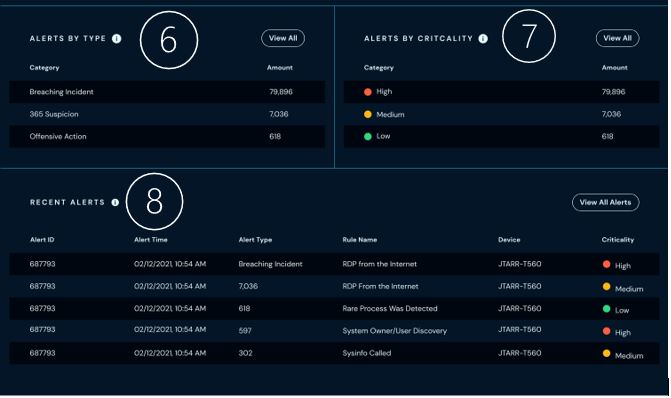Click the Alert Time column header

click(151, 240)
